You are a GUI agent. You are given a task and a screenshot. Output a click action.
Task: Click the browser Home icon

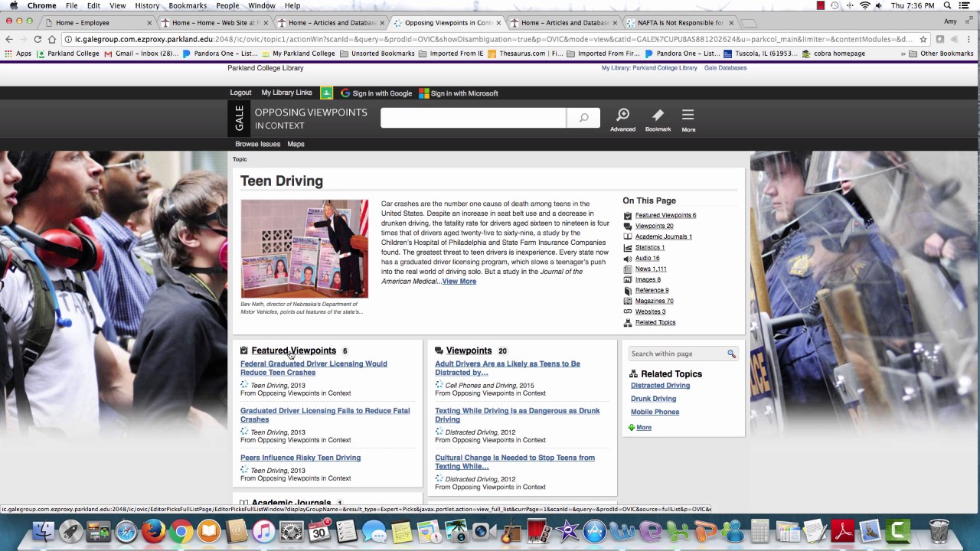click(x=52, y=39)
